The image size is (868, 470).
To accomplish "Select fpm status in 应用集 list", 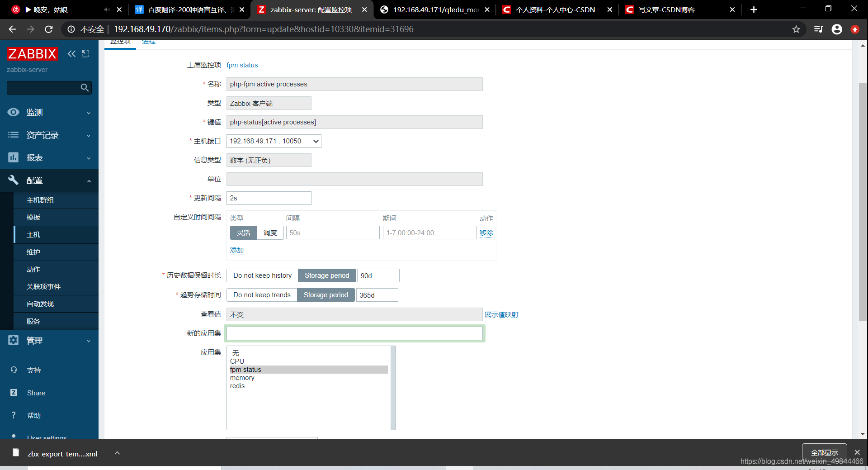I will point(309,370).
